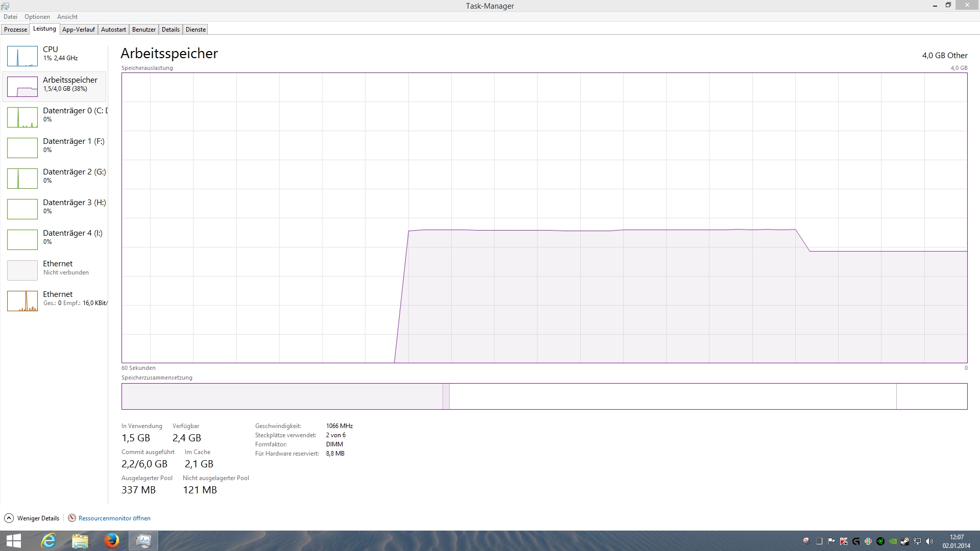Switch to the Benutzer tab

point(144,30)
